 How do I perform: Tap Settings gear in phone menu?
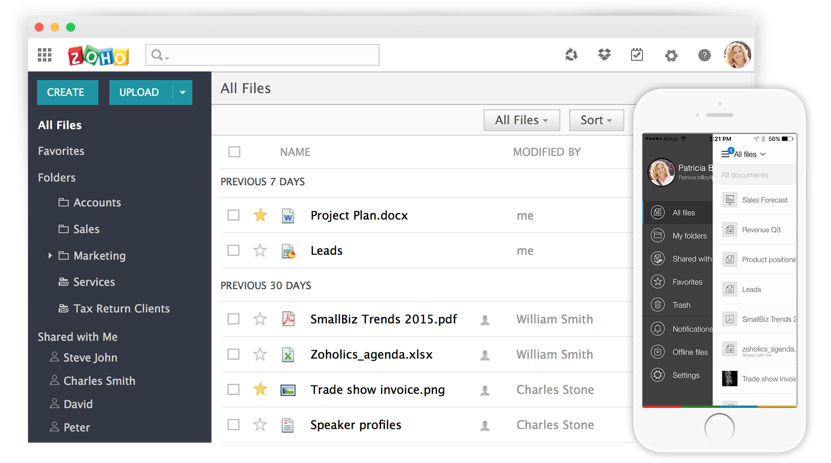point(658,375)
